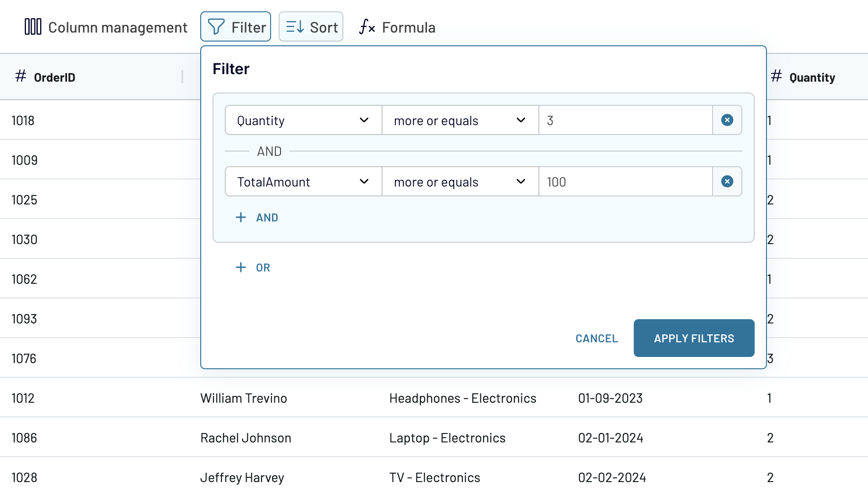Screen dimensions: 868x492
Task: Click the plus icon beside AND
Action: coord(241,217)
